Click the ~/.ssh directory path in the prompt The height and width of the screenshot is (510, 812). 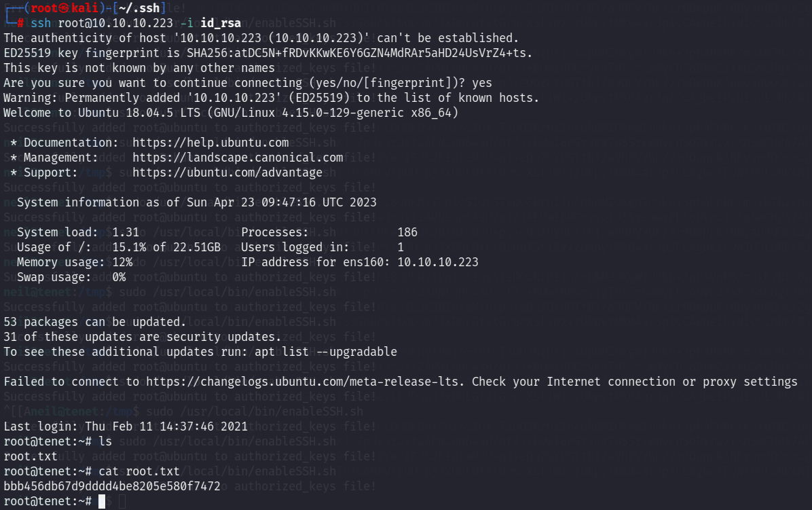(139, 8)
